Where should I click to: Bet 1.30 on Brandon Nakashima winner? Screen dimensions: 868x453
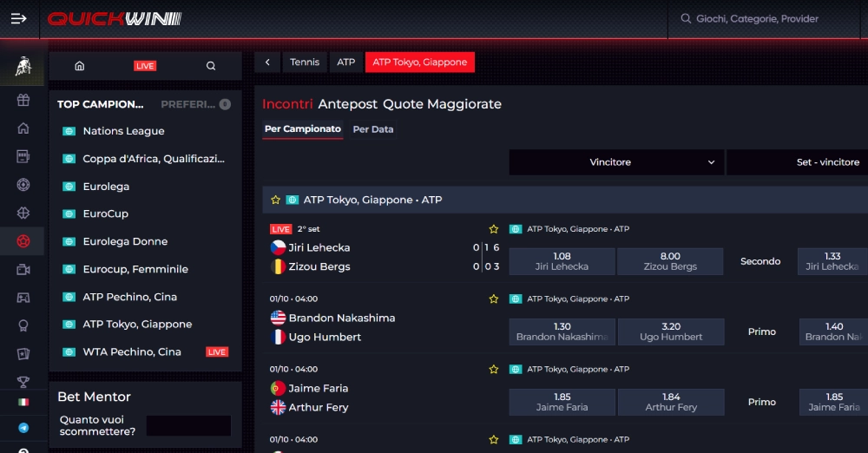(x=562, y=332)
